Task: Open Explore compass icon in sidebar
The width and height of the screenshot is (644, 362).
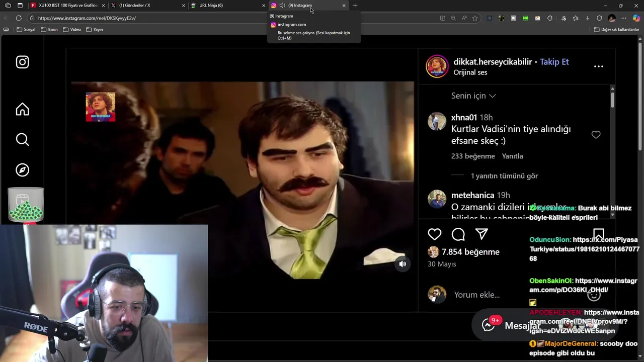Action: (22, 170)
